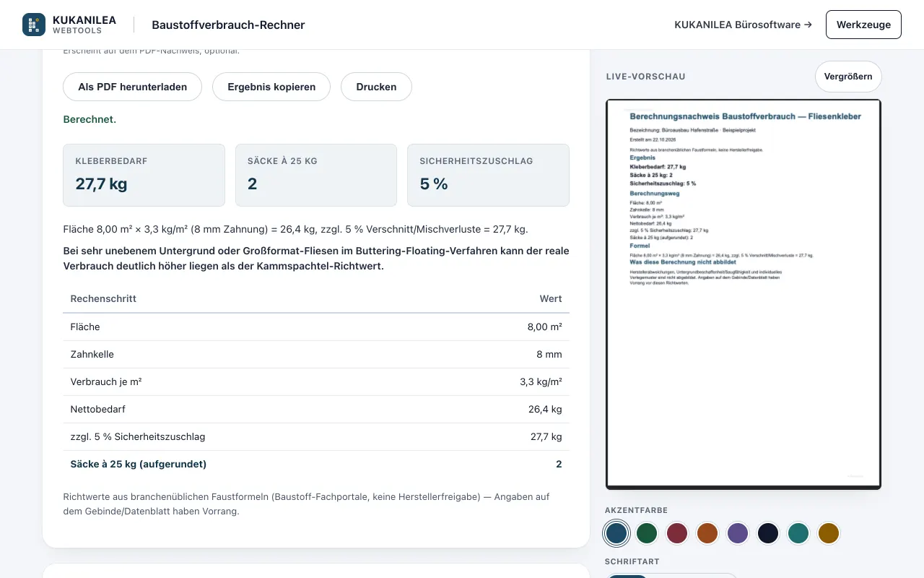
Task: Click Als PDF herunterladen
Action: 133,87
